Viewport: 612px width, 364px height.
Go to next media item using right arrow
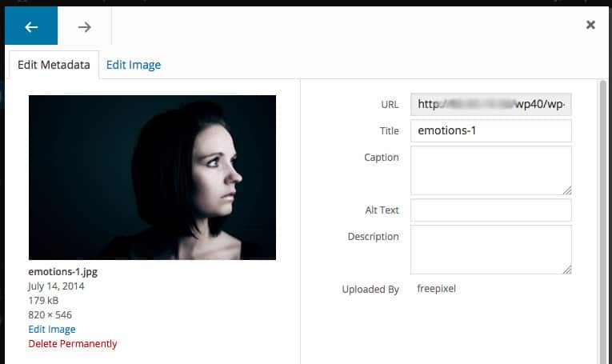[x=84, y=26]
